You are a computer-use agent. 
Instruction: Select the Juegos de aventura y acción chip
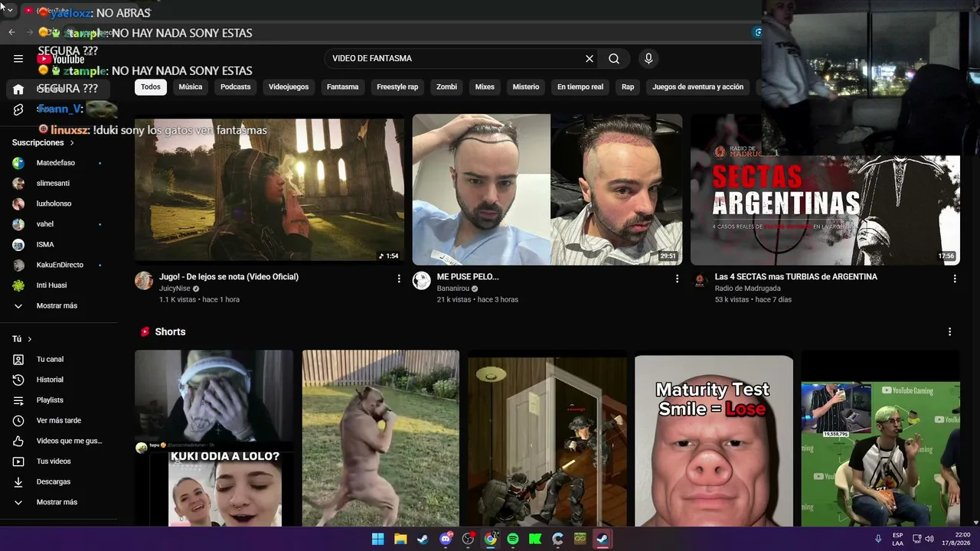point(698,87)
